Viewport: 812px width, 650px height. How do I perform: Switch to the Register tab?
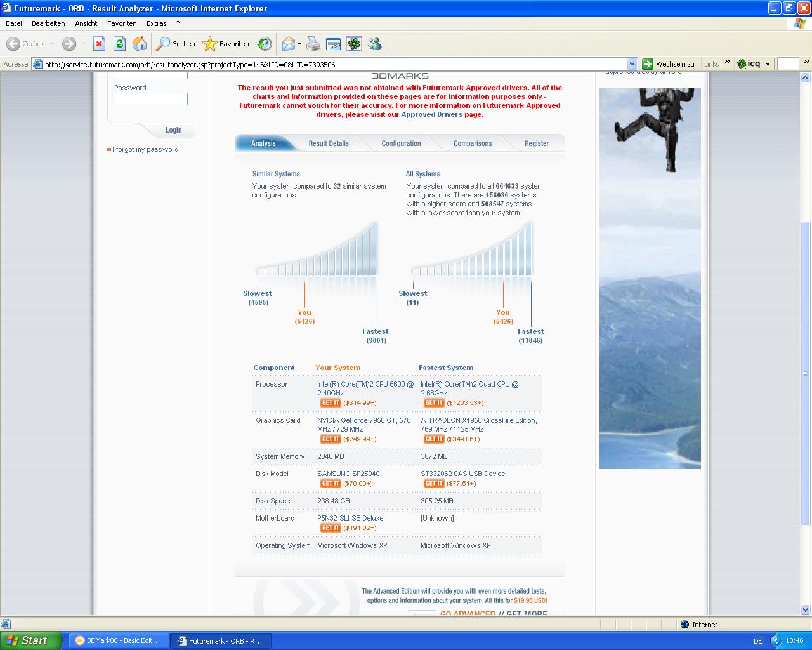537,143
